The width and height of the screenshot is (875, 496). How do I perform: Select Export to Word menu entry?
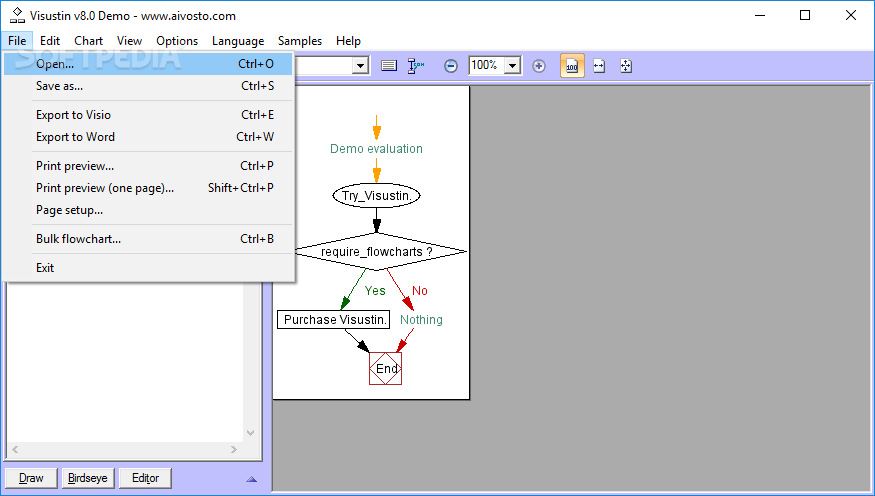[148, 137]
